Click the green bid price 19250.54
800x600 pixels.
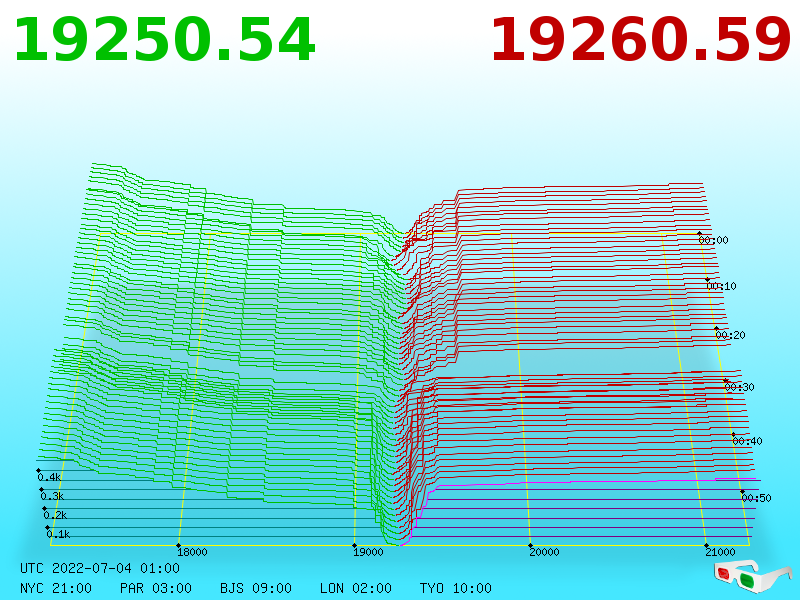click(x=165, y=40)
